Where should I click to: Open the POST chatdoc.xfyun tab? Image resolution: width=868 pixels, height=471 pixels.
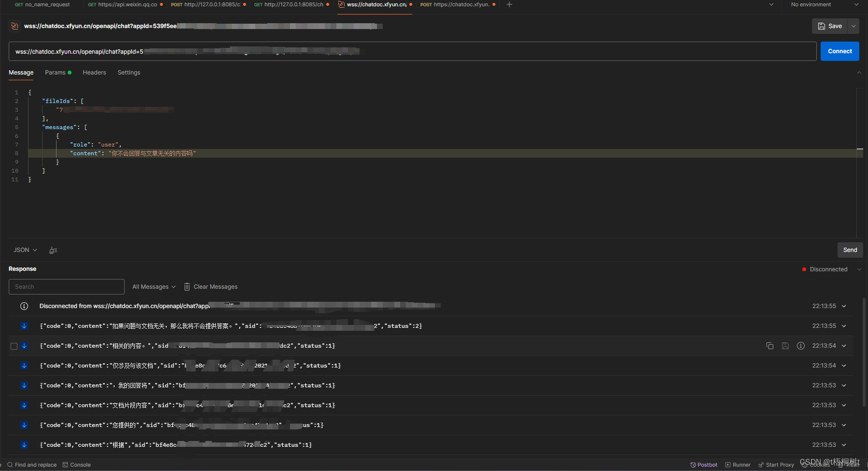458,4
